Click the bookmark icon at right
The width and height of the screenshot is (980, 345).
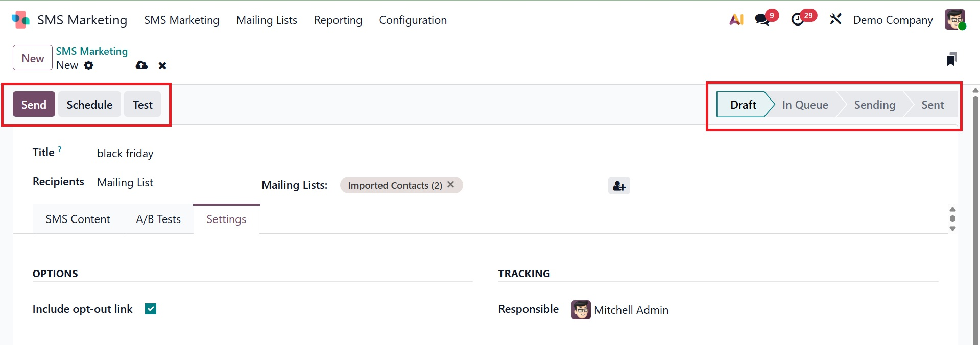pyautogui.click(x=951, y=59)
